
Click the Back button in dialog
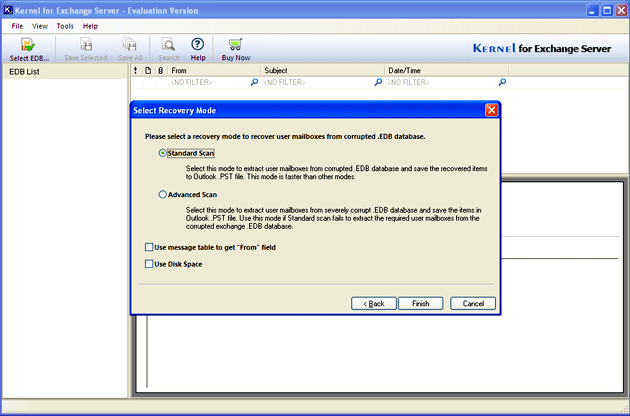pyautogui.click(x=374, y=303)
